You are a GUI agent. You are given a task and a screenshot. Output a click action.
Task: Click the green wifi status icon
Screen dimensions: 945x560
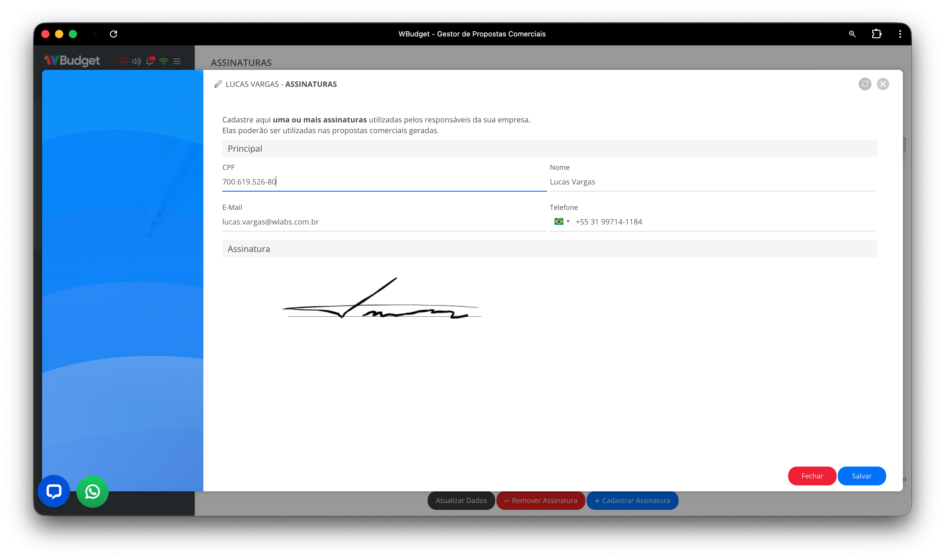click(x=163, y=61)
